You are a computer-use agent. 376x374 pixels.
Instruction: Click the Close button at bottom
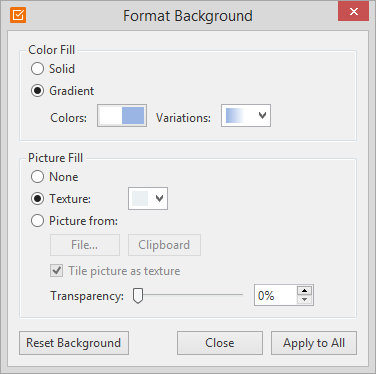point(220,343)
